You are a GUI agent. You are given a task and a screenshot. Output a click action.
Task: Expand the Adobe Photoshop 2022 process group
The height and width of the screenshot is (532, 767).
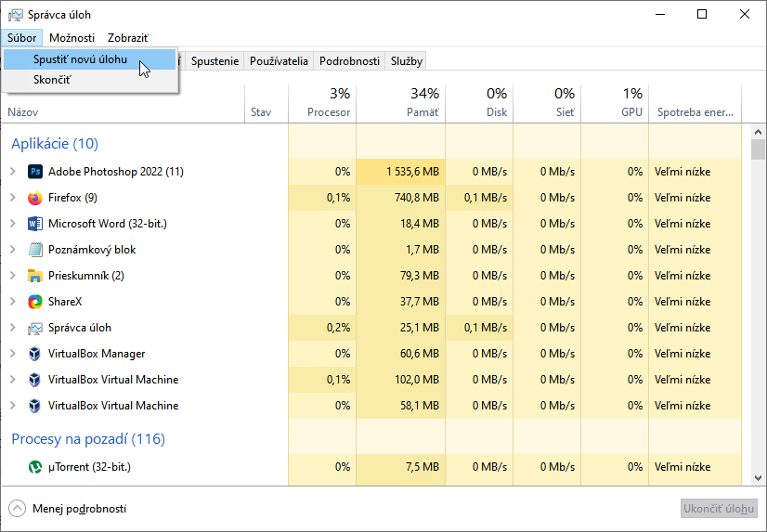click(x=13, y=172)
